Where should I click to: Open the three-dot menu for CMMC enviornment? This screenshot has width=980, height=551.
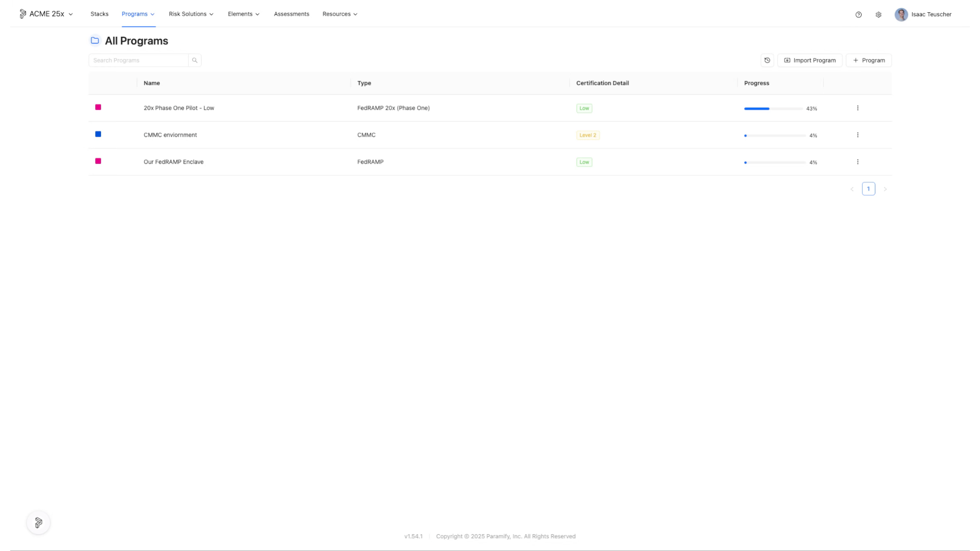(x=857, y=135)
